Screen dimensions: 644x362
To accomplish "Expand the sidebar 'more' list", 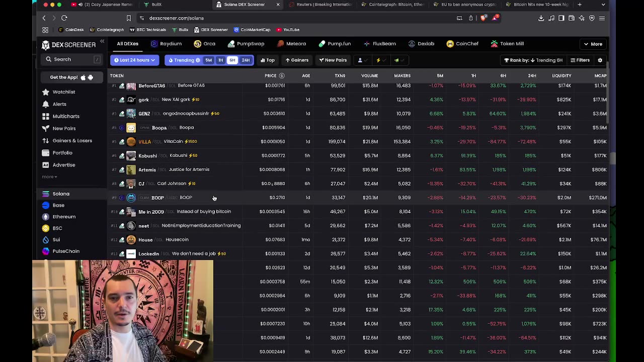I will tap(49, 177).
